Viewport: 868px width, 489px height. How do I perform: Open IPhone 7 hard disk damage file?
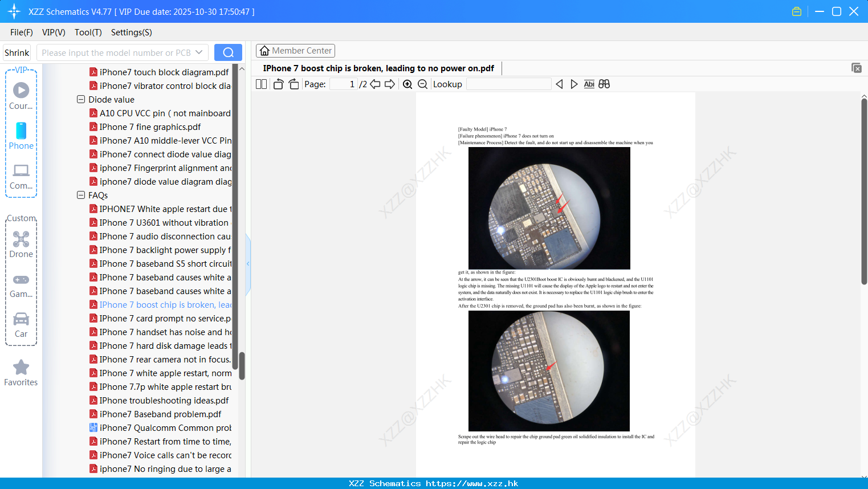tap(160, 345)
